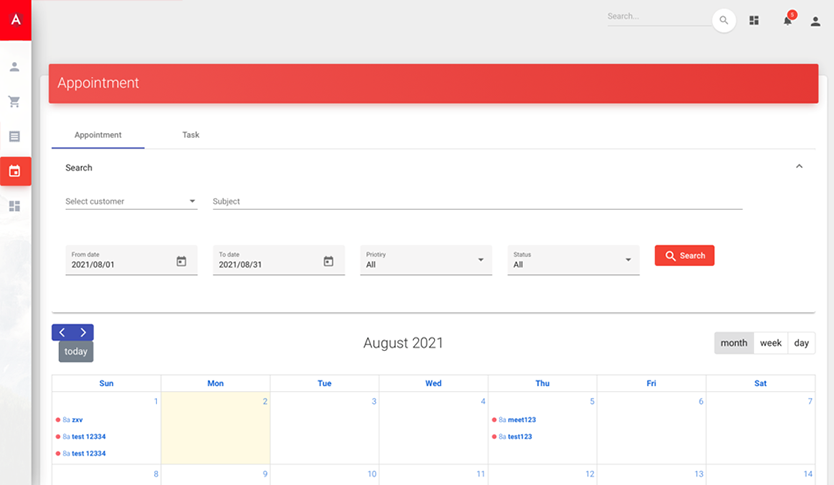Switch calendar to week view
The height and width of the screenshot is (485, 834).
click(x=770, y=343)
